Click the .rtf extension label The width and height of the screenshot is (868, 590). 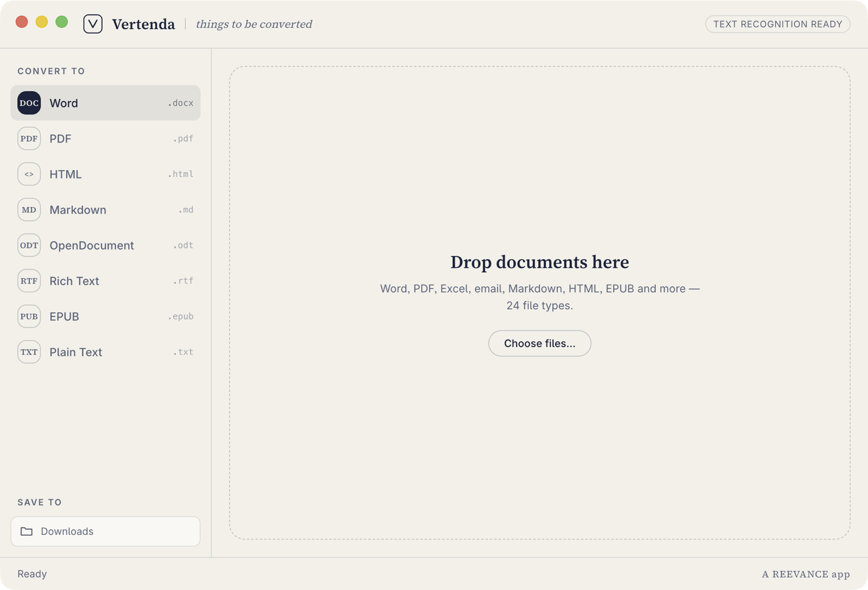pos(183,281)
